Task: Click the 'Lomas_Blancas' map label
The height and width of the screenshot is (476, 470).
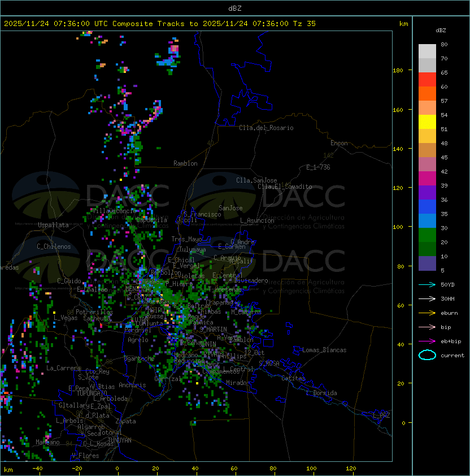Action: point(324,350)
